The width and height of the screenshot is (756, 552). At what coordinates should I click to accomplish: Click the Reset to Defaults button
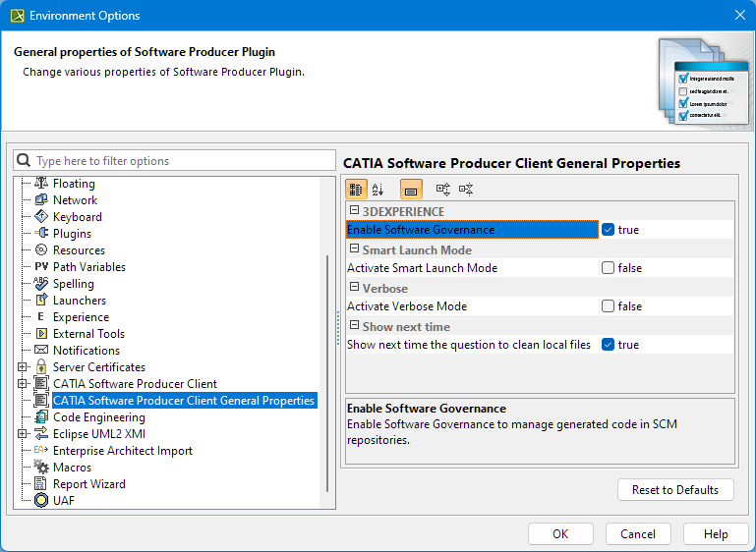675,490
